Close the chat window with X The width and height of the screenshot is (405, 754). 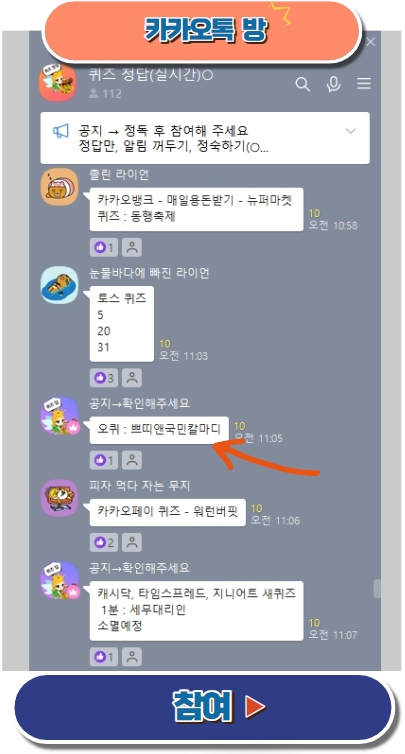pyautogui.click(x=370, y=42)
